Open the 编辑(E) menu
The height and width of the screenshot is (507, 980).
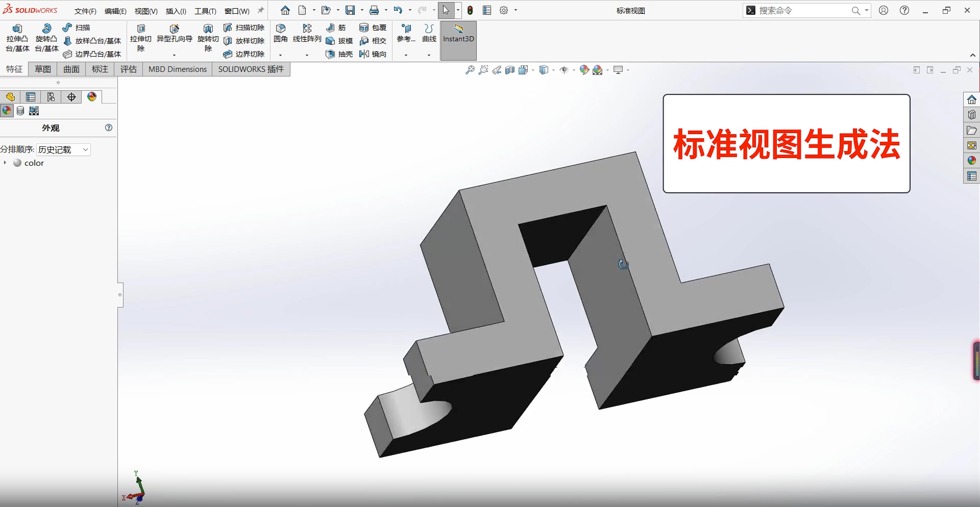[x=115, y=11]
